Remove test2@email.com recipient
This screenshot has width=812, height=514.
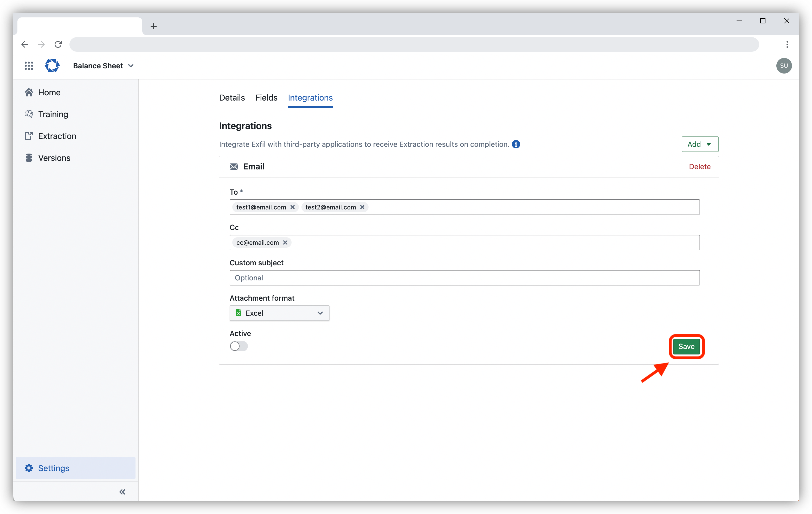(362, 207)
